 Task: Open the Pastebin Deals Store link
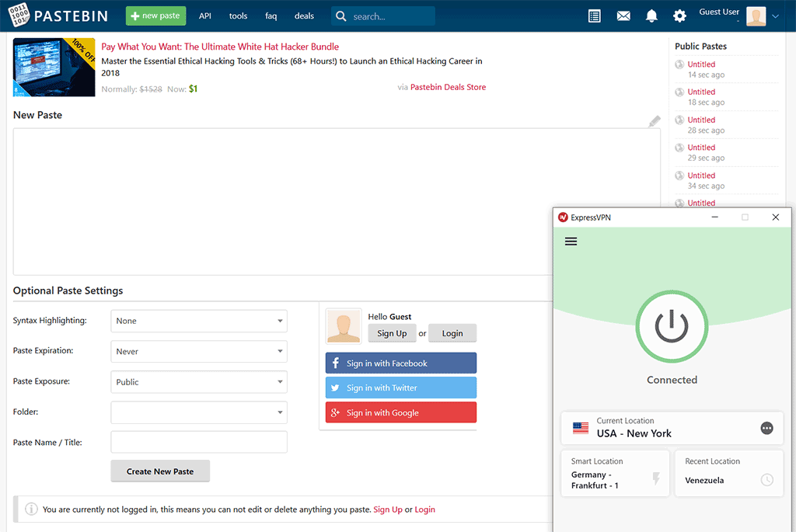(x=448, y=87)
